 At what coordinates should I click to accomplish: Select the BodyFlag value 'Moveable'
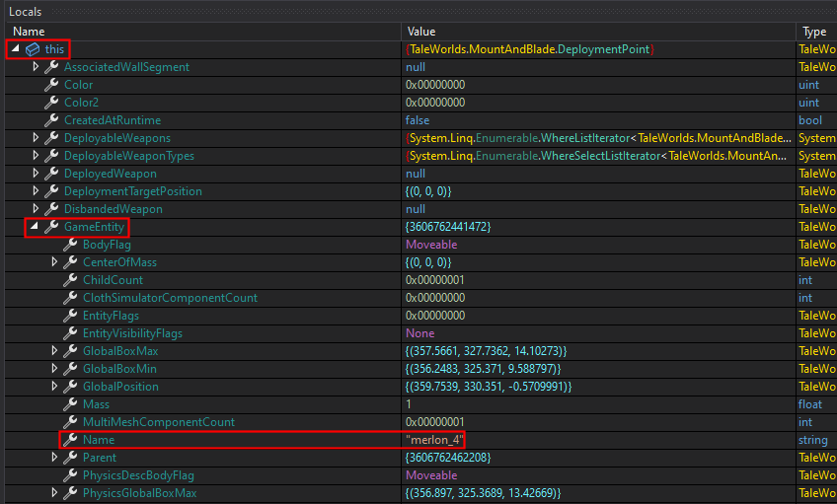click(x=431, y=245)
